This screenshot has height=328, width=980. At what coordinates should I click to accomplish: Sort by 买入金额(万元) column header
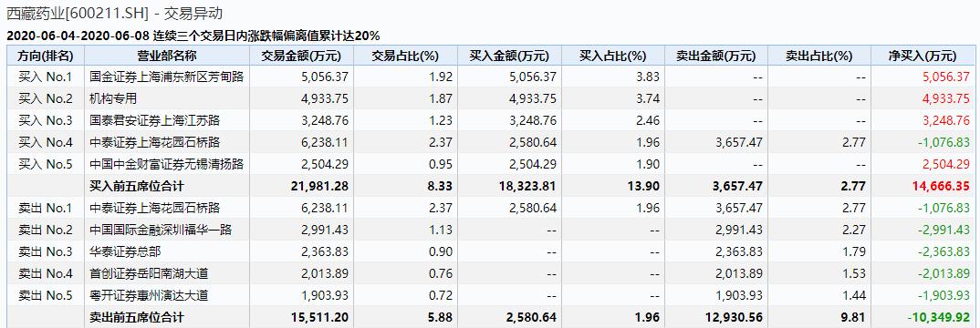[x=509, y=56]
